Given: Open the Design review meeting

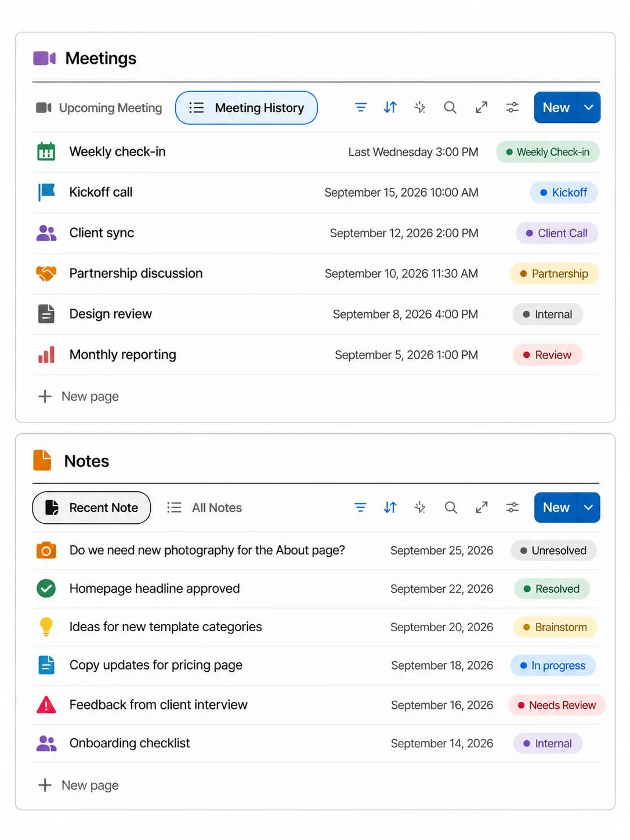Looking at the screenshot, I should (x=316, y=314).
